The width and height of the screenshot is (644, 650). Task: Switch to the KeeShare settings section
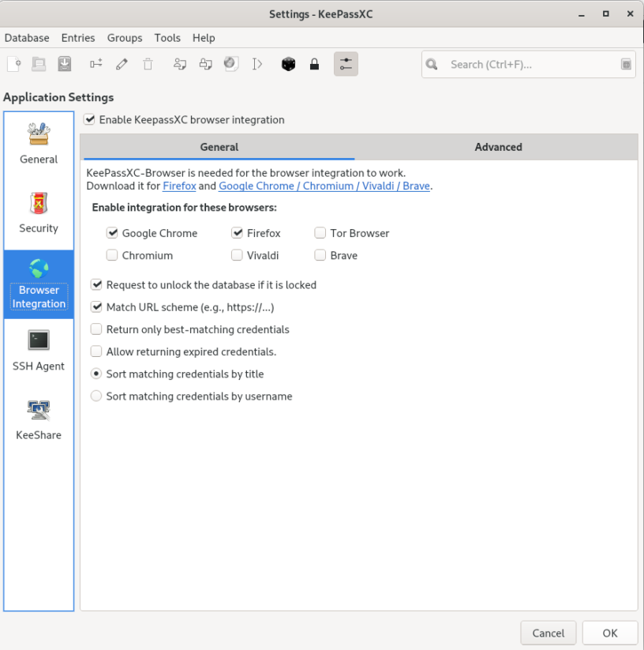click(x=38, y=416)
